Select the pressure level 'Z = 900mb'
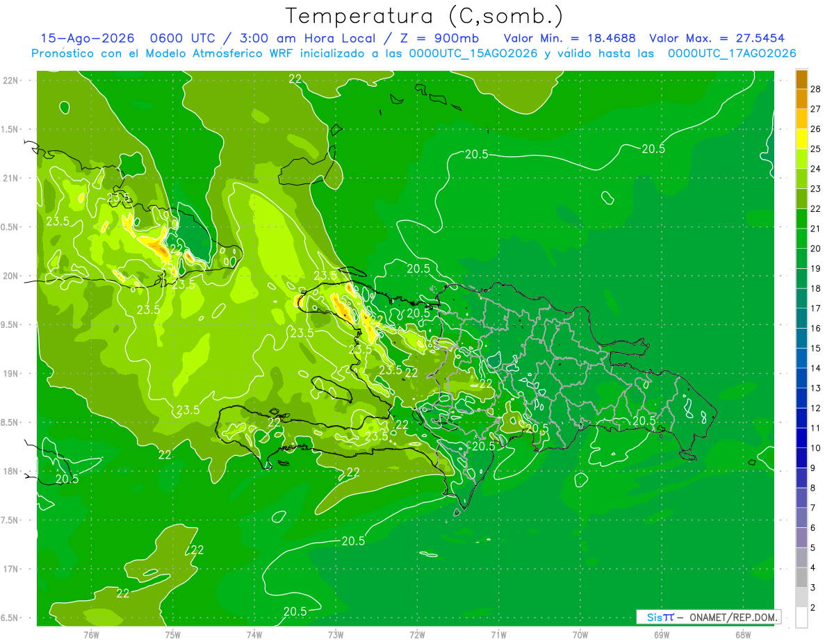 tap(441, 38)
